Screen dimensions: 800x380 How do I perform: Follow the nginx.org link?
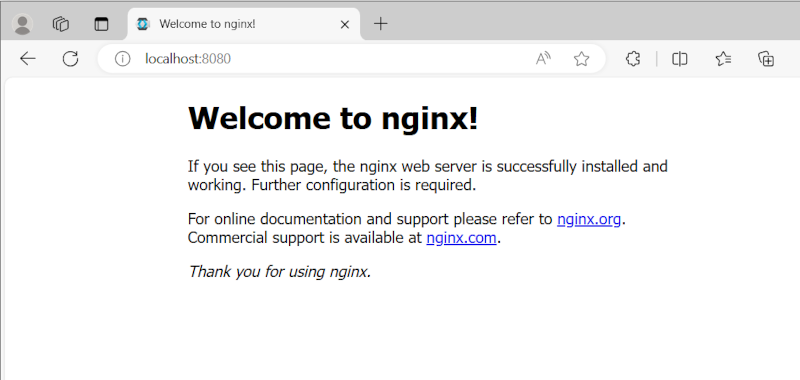point(589,219)
